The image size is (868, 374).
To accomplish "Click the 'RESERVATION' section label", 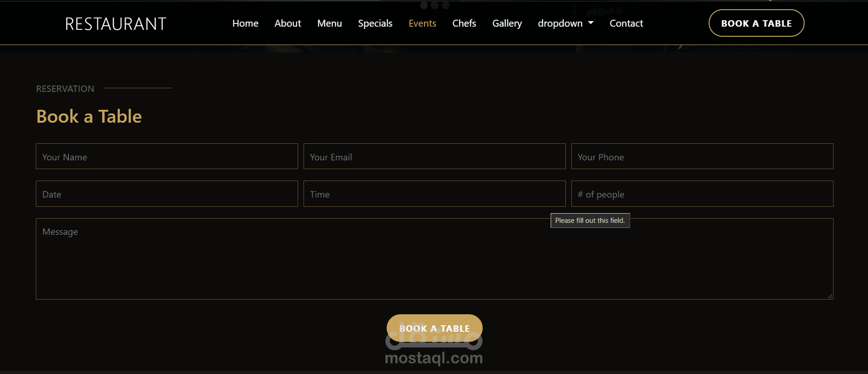I will 65,89.
